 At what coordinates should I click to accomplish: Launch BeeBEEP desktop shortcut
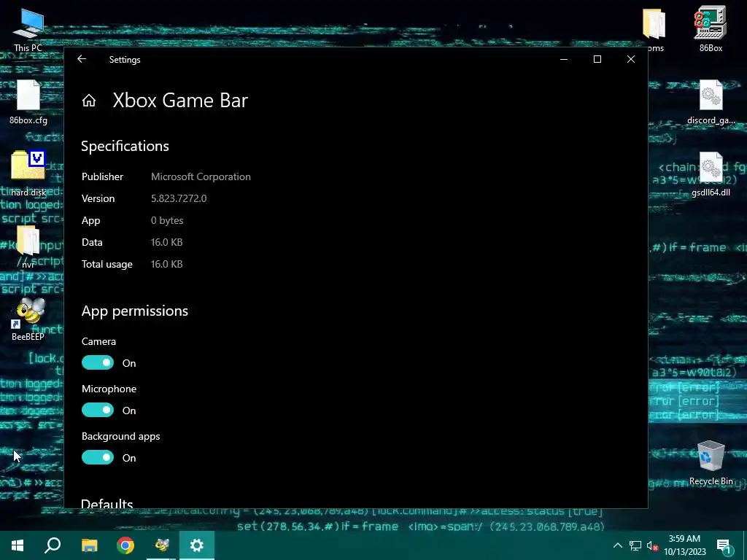tap(28, 318)
